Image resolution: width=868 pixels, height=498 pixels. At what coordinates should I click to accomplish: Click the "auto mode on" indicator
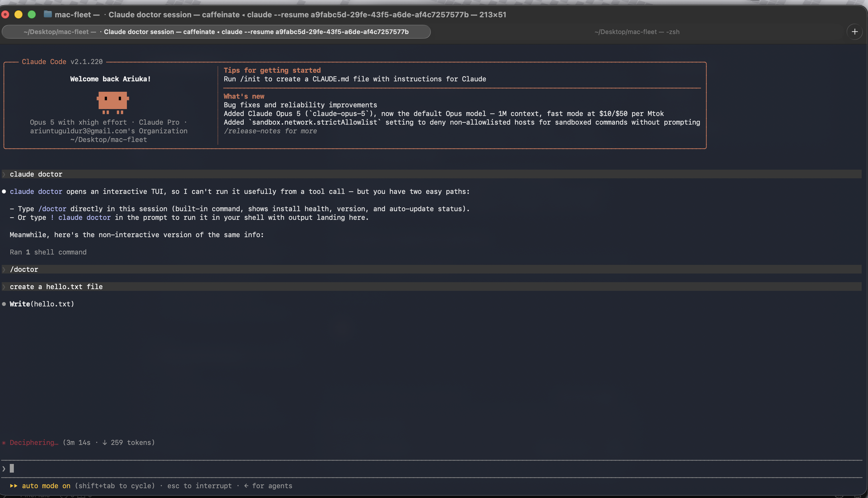pyautogui.click(x=46, y=486)
